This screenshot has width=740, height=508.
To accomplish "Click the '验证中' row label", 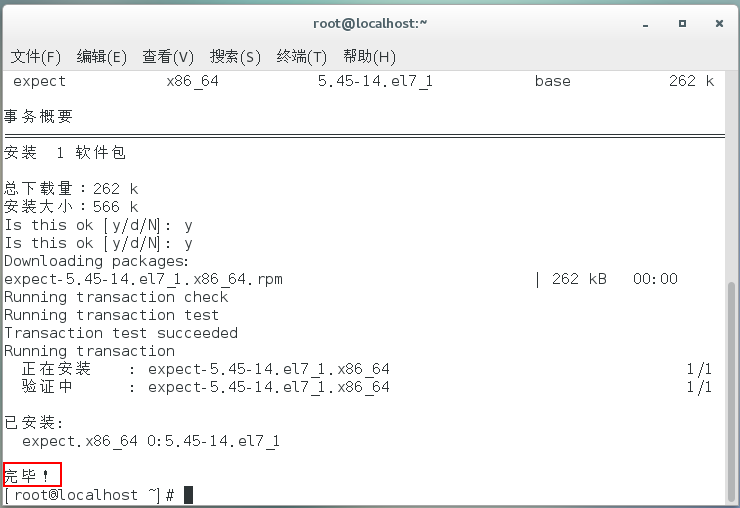I will (47, 387).
